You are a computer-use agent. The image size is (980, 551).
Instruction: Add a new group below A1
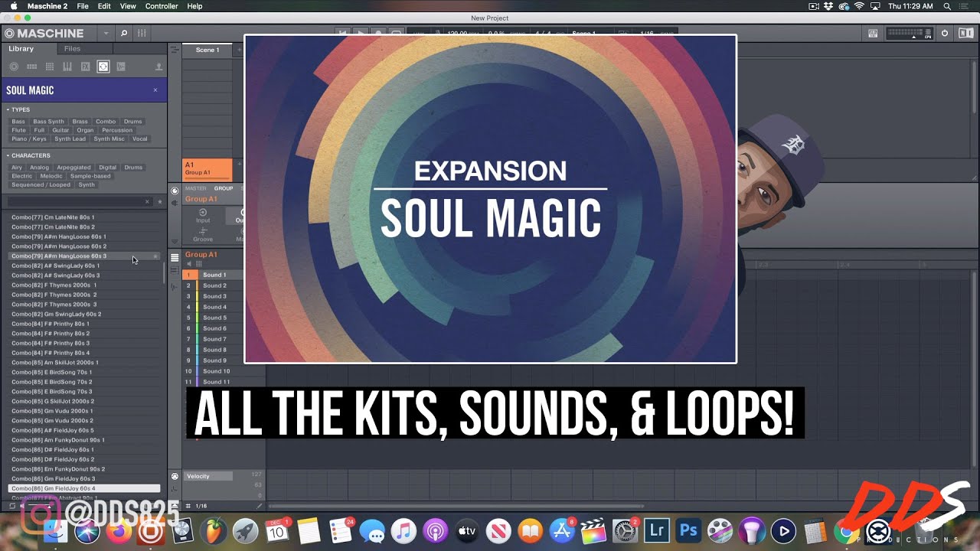[x=239, y=164]
